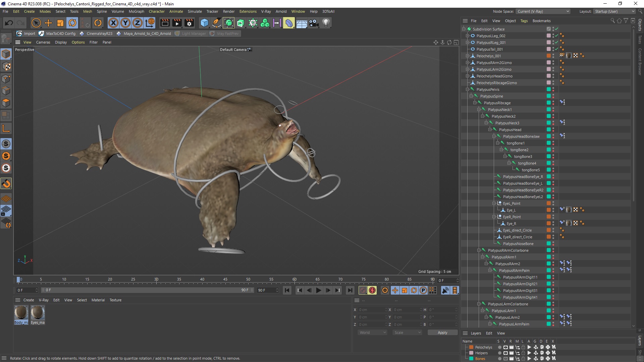Toggle Y axis lock
Screen dimensions: 644x362
(125, 23)
